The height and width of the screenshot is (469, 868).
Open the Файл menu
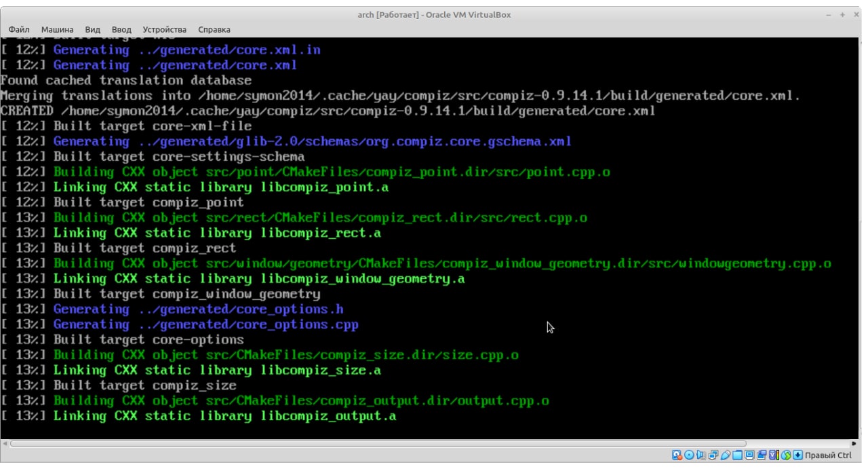(19, 30)
